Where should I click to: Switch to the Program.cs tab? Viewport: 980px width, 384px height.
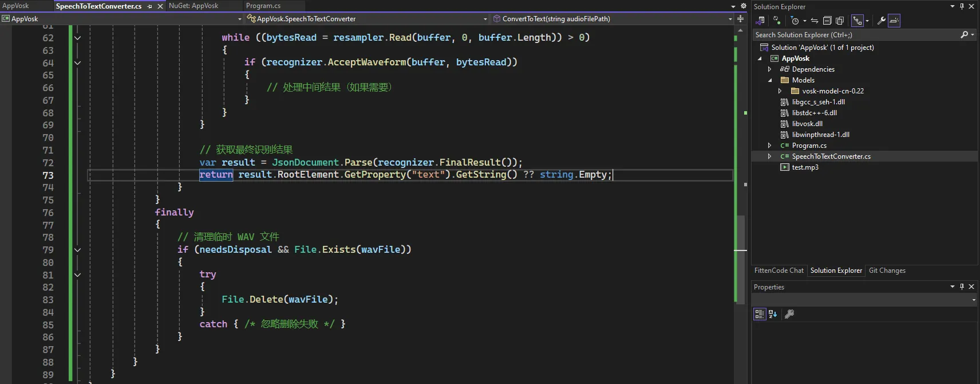pos(263,6)
